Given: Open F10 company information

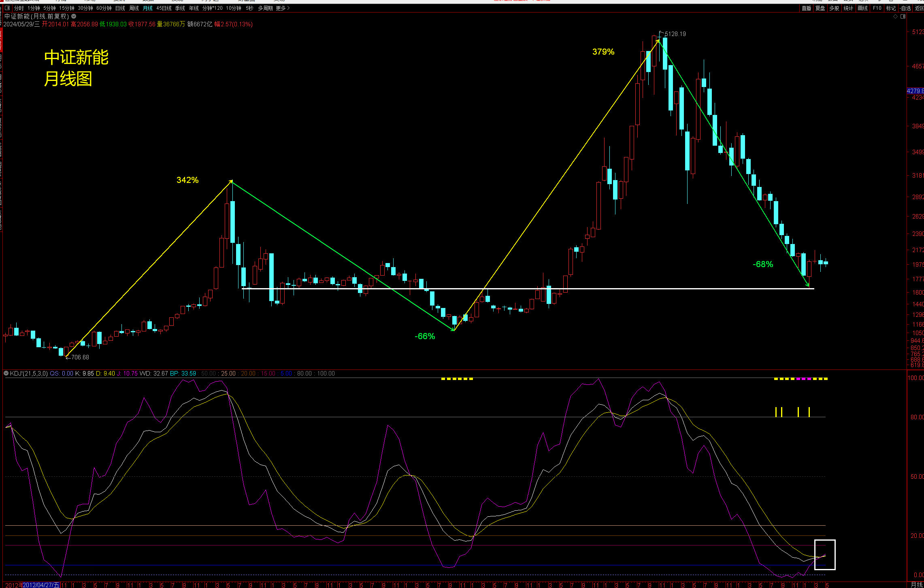Looking at the screenshot, I should tap(877, 8).
